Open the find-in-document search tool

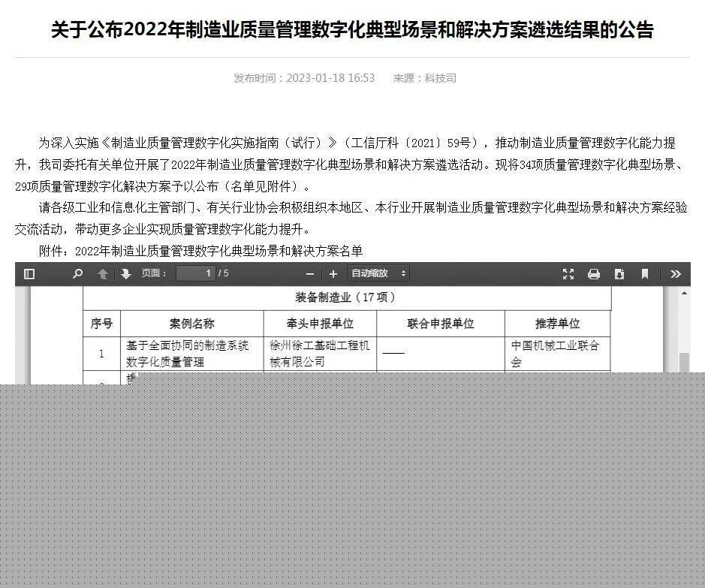point(77,274)
